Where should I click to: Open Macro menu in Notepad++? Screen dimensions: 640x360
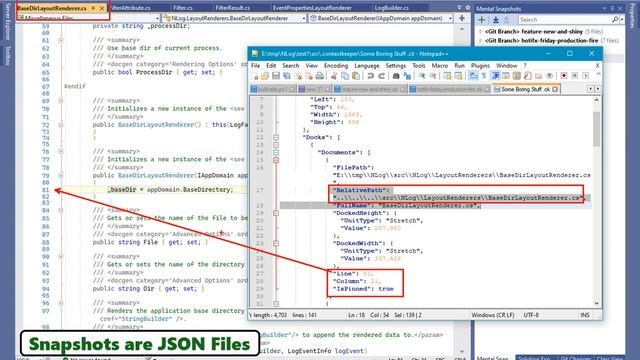[x=440, y=65]
